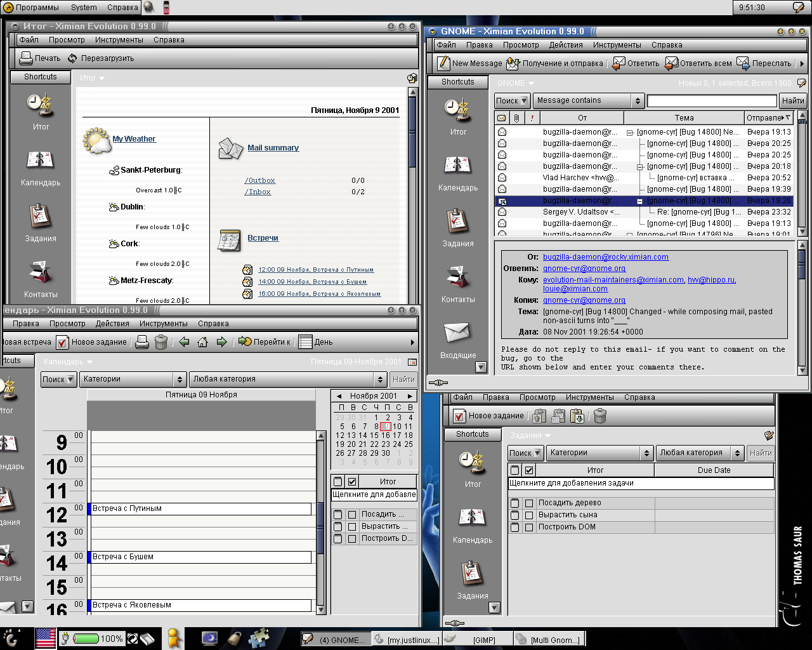Collapse the thread expander on highlighted message row
The height and width of the screenshot is (650, 812).
pyautogui.click(x=639, y=201)
